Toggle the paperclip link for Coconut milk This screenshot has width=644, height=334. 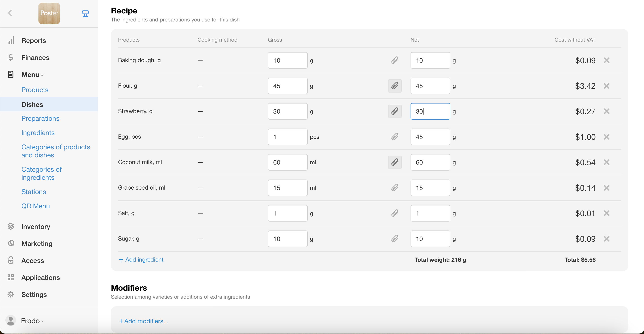tap(394, 162)
